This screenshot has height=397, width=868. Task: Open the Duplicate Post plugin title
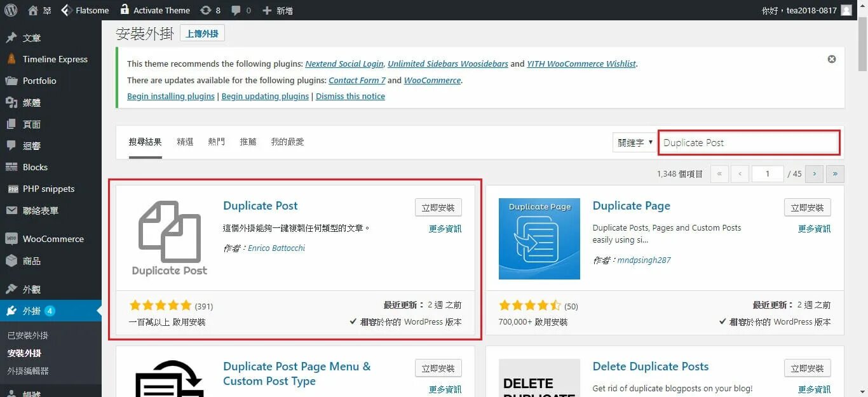[261, 206]
